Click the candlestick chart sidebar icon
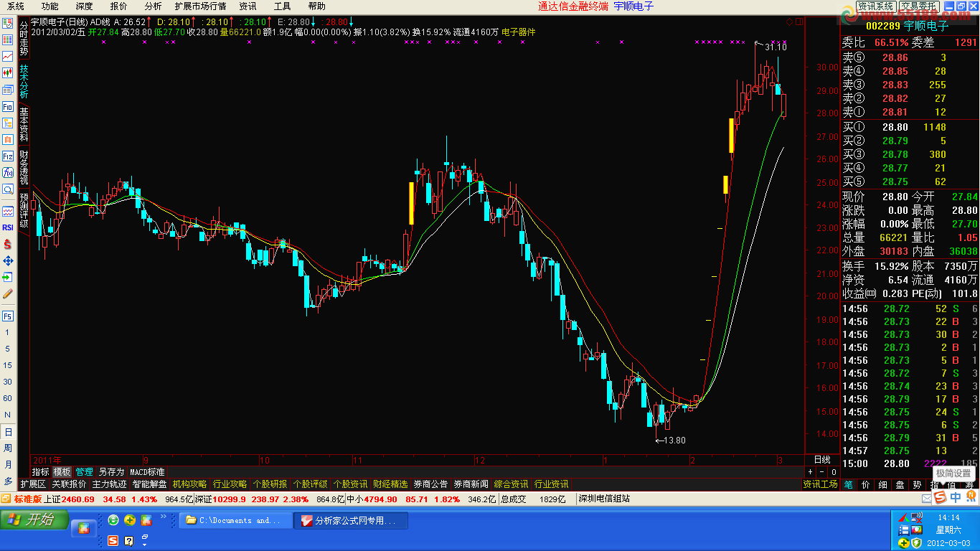The image size is (980, 551). (8, 73)
